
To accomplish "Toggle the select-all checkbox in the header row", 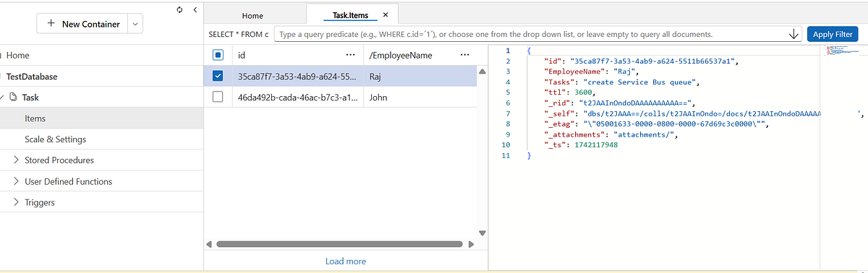I will click(218, 55).
